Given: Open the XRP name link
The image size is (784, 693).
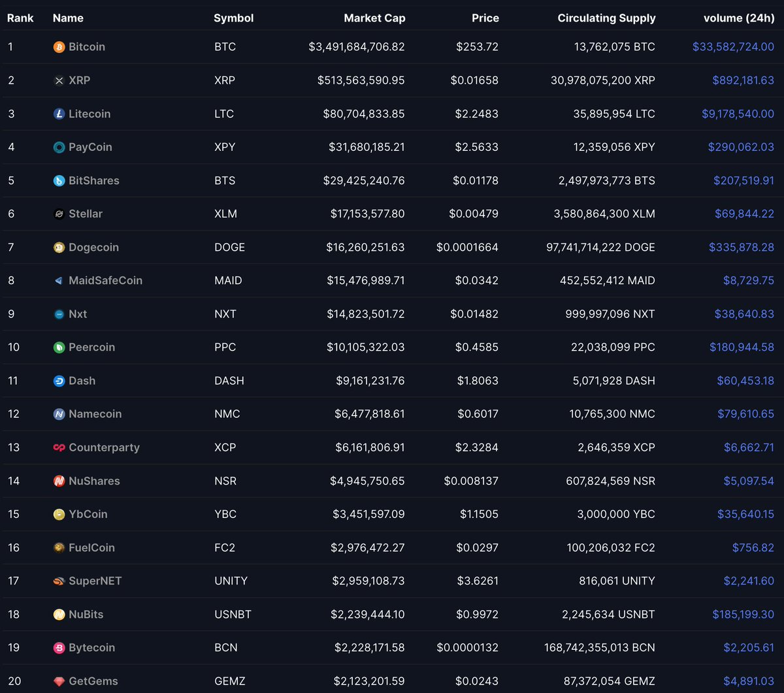Looking at the screenshot, I should pos(80,80).
